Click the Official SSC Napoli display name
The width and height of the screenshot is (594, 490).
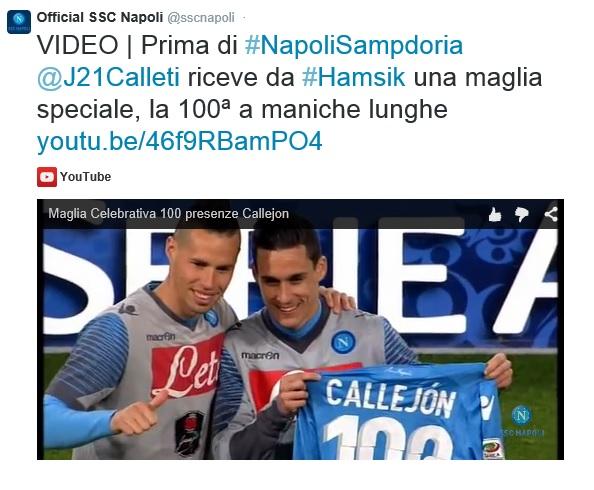[x=100, y=17]
